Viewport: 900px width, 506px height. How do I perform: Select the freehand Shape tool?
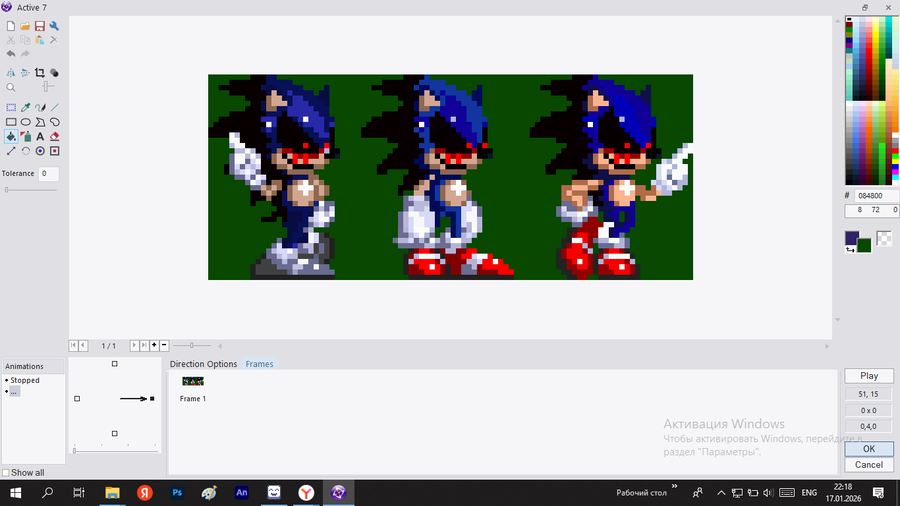coord(55,122)
